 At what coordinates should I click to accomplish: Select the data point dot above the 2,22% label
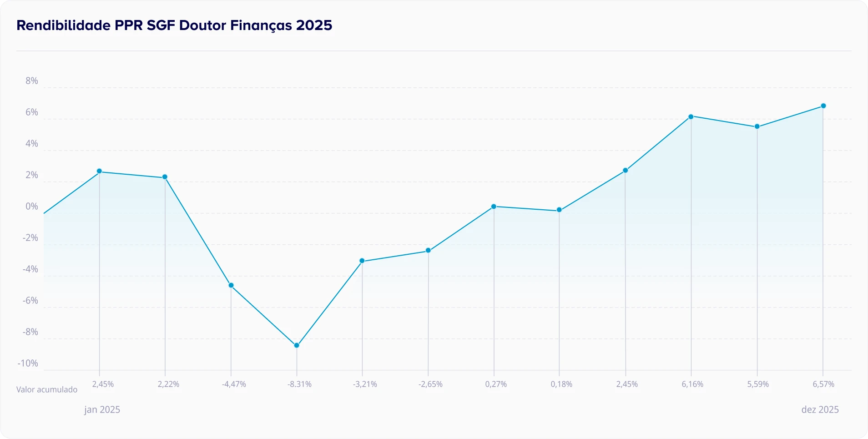pos(165,177)
